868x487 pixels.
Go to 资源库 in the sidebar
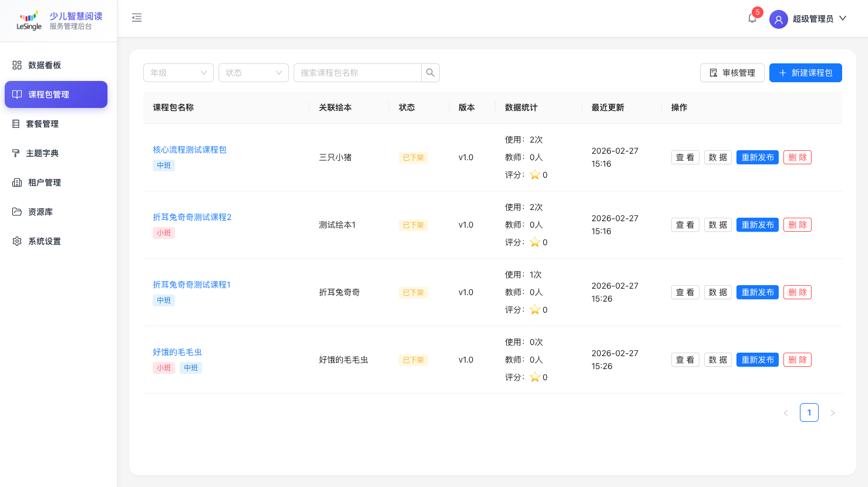coord(41,212)
